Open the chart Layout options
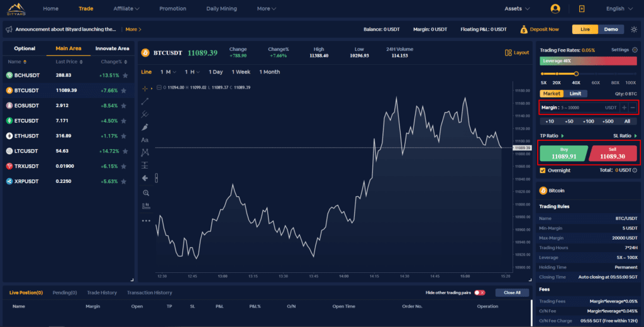The height and width of the screenshot is (327, 644). tap(518, 53)
